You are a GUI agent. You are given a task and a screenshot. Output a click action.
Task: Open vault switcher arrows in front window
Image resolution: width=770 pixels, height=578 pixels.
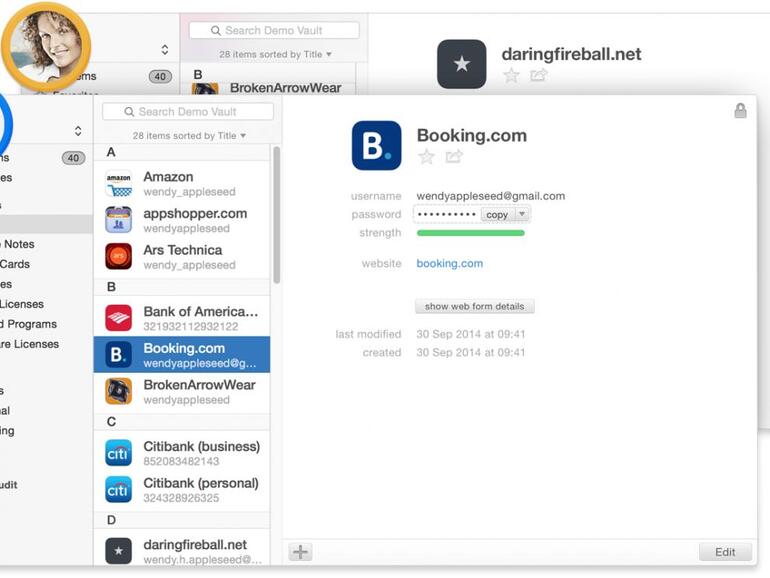pos(78,131)
